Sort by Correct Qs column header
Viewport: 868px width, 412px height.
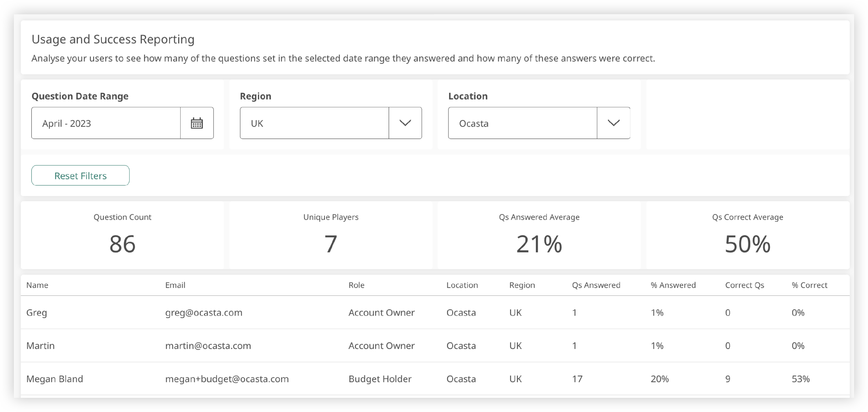tap(744, 285)
